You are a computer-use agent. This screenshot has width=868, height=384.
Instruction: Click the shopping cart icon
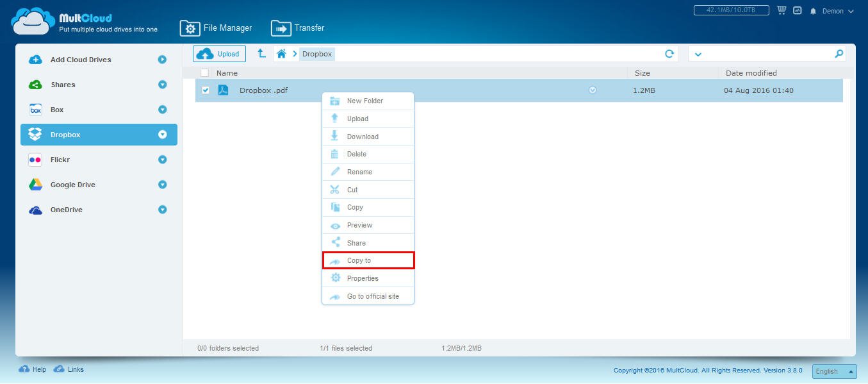(x=782, y=11)
